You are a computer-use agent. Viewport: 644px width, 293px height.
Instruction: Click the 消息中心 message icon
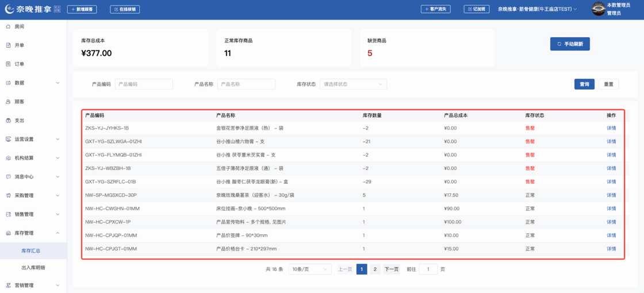pos(8,176)
